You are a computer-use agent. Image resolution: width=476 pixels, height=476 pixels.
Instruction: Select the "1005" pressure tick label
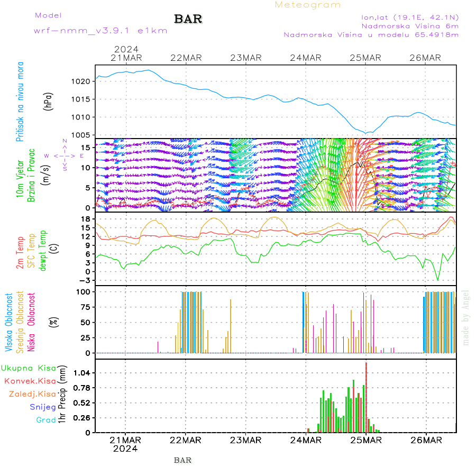coord(81,135)
